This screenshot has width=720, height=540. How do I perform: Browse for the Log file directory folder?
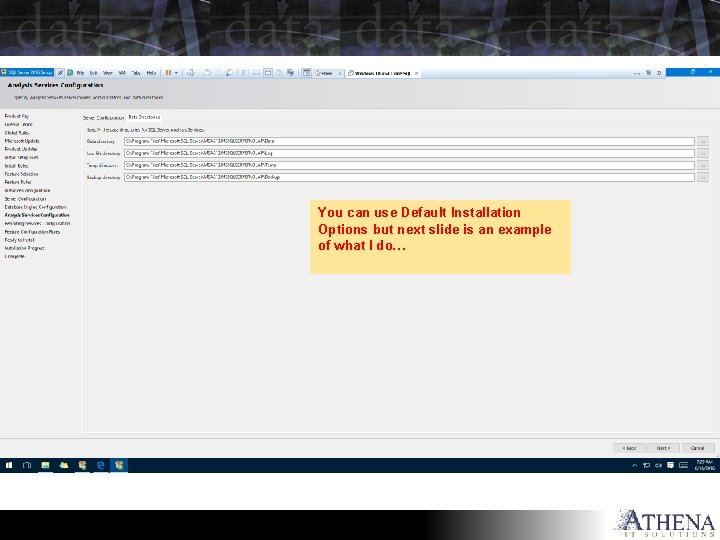tap(703, 153)
